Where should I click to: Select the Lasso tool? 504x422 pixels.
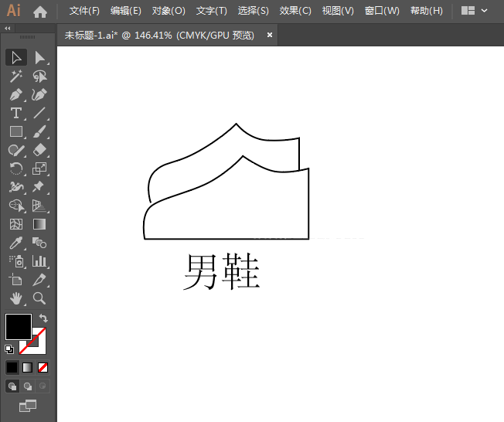coord(39,77)
